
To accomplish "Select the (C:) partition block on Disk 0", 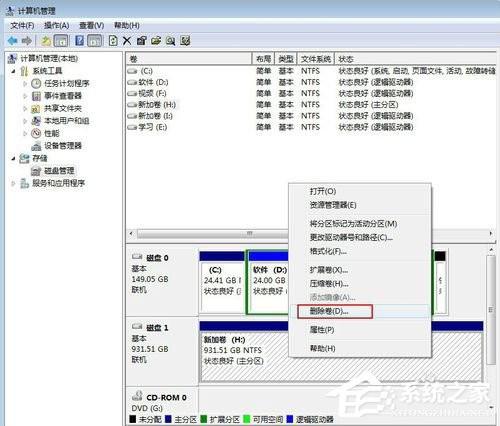I will [222, 283].
